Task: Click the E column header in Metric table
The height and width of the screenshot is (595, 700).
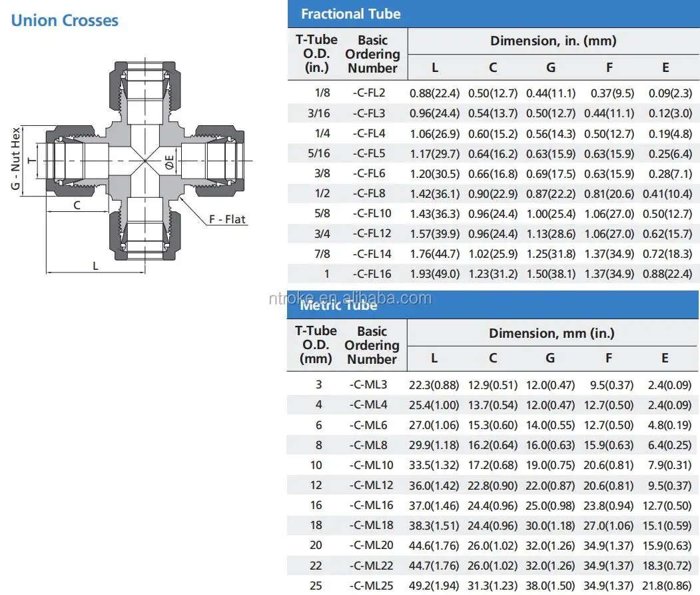Action: point(664,358)
